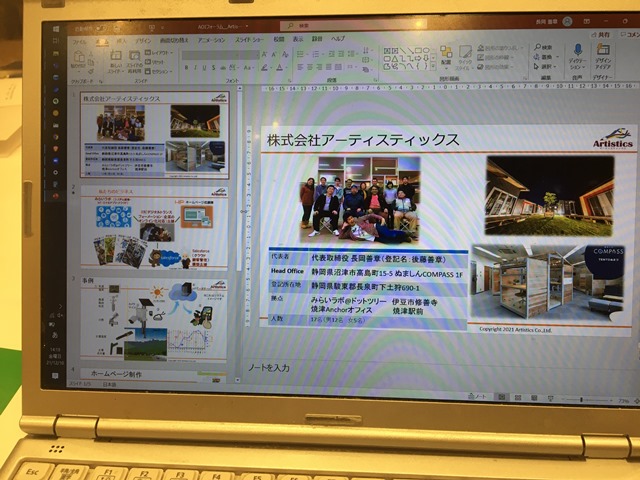The width and height of the screenshot is (640, 480).
Task: Select slide 2 thumbnail 私たちのビジネス
Action: [154, 228]
